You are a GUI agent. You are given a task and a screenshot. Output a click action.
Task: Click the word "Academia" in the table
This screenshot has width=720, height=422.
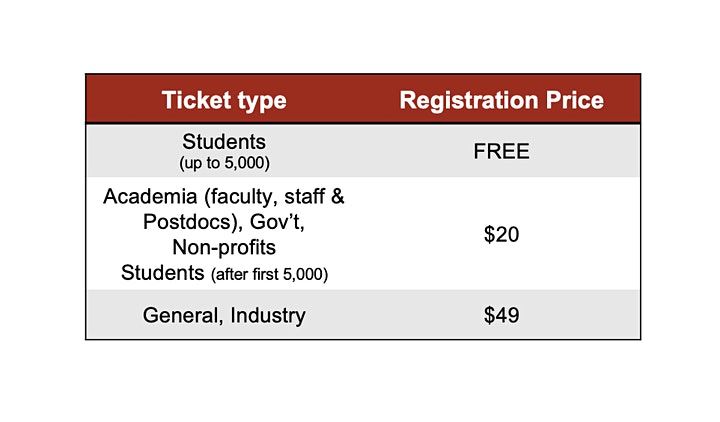click(x=147, y=196)
